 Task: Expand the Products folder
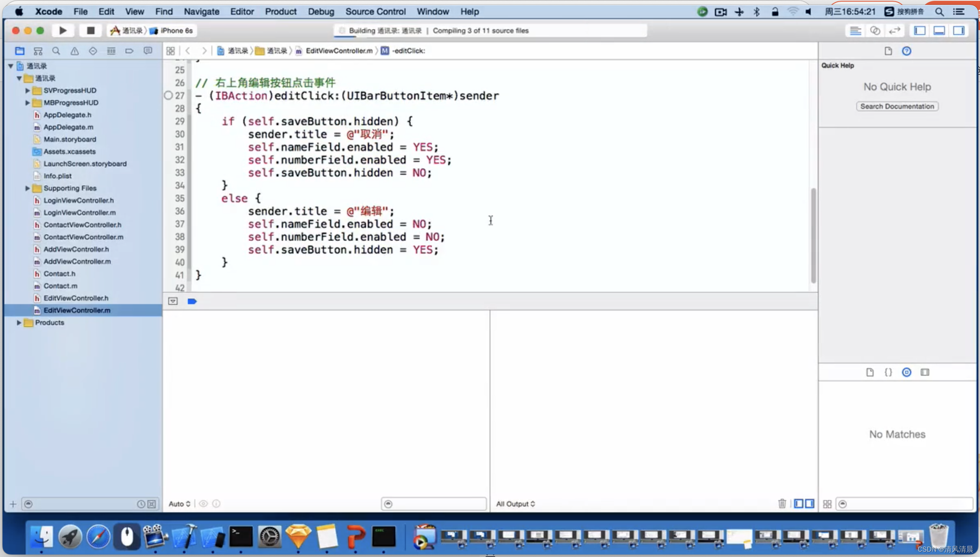coord(19,322)
